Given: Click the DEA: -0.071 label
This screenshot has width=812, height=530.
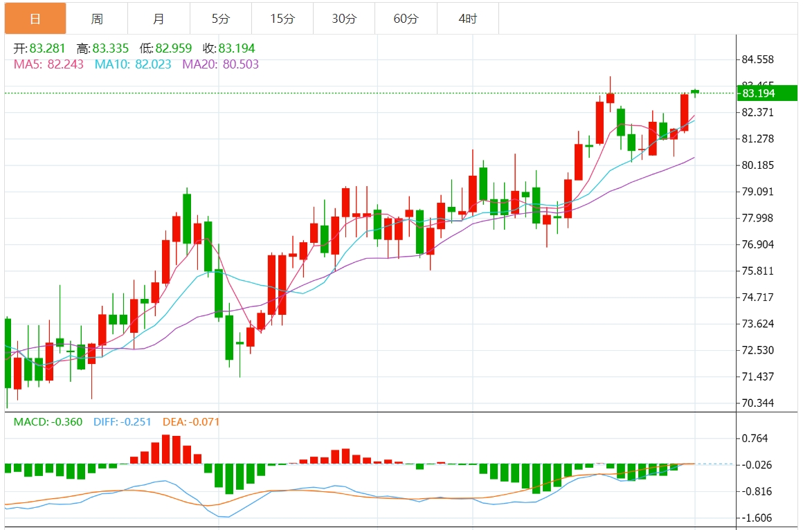Looking at the screenshot, I should 191,422.
